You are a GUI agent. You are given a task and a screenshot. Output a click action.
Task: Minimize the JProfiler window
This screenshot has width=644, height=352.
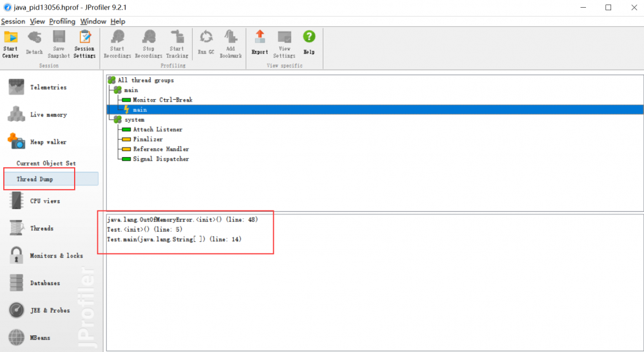[583, 7]
